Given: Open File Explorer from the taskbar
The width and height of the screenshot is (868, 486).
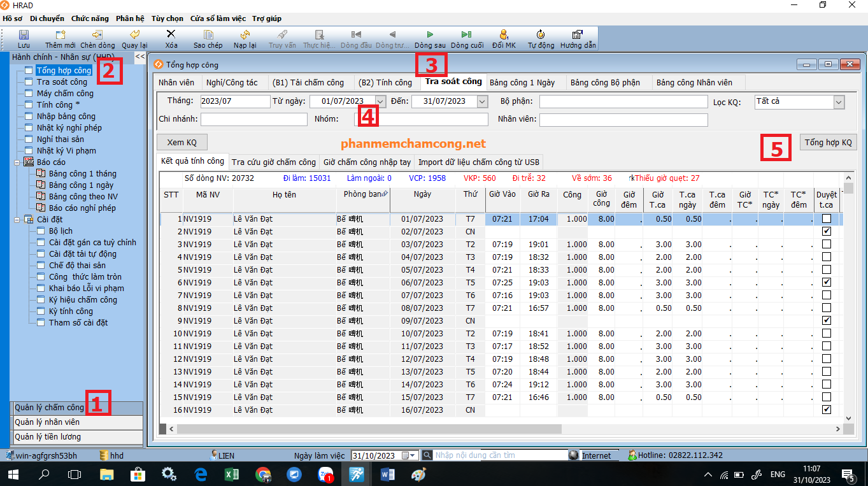Looking at the screenshot, I should tap(106, 475).
